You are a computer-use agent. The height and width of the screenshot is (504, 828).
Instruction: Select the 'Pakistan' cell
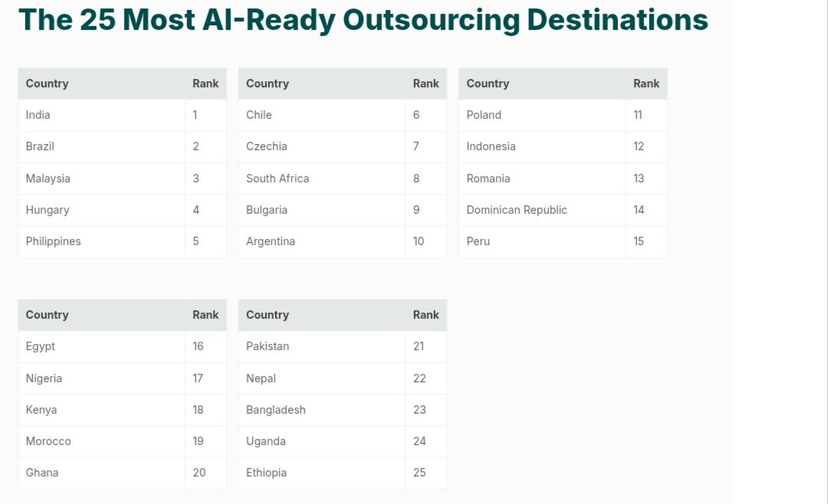click(321, 347)
